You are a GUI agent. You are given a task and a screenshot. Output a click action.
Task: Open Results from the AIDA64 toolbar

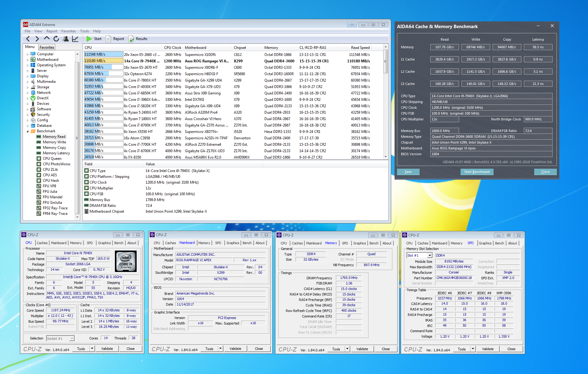tap(138, 39)
